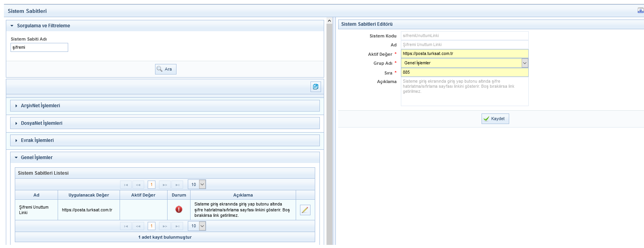Go to last page in bottom paginator
Image resolution: width=644 pixels, height=248 pixels.
(x=177, y=226)
